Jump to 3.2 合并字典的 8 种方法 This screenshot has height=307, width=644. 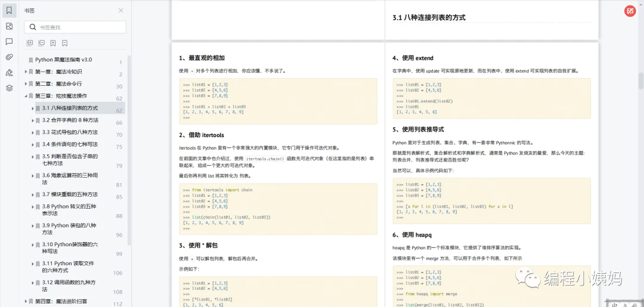[70, 120]
